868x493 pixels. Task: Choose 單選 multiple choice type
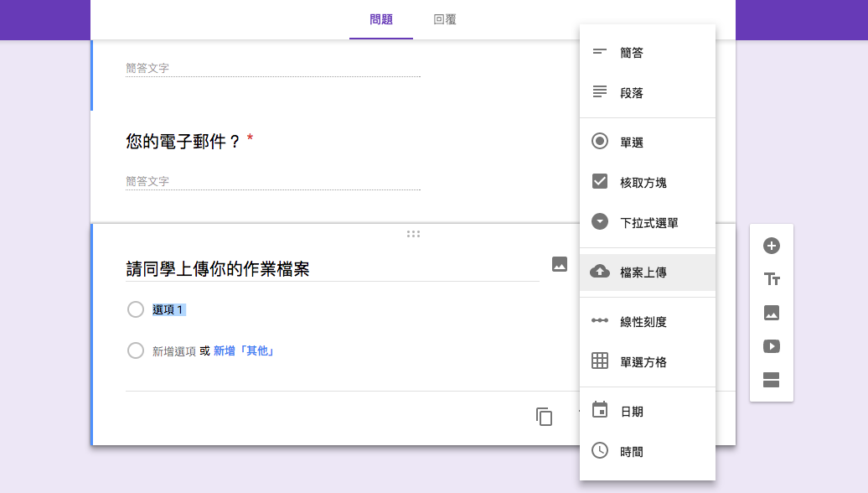pyautogui.click(x=647, y=143)
